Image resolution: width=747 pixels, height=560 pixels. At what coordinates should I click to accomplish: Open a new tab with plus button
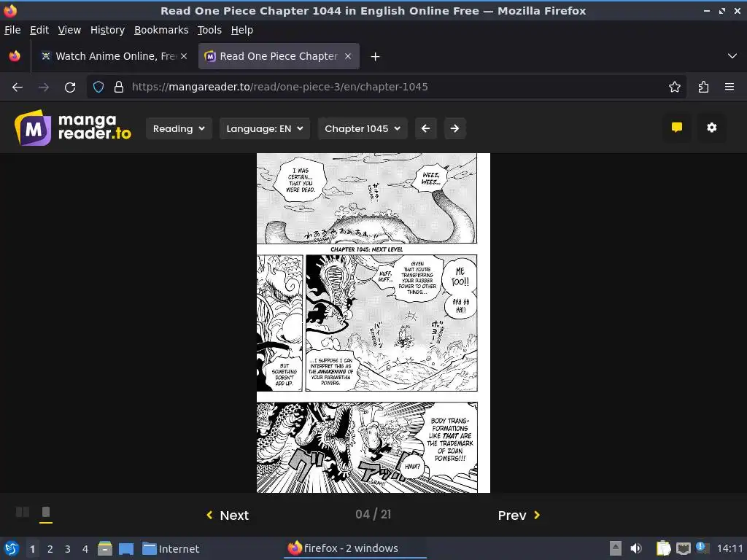point(376,57)
